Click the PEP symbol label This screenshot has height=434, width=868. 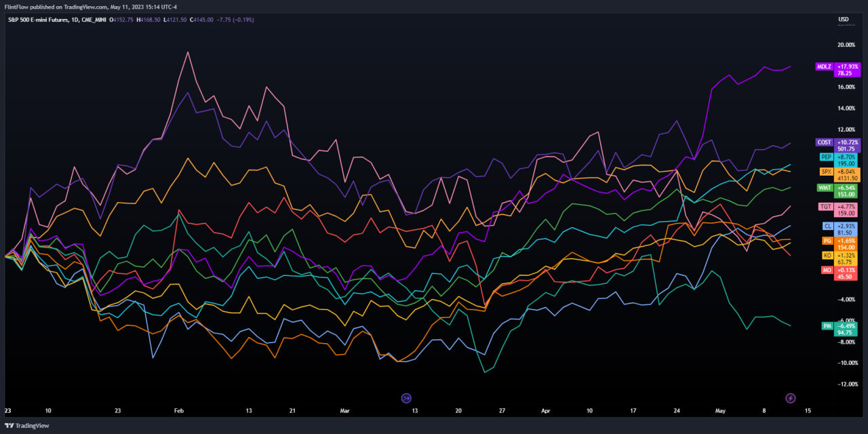coord(826,157)
